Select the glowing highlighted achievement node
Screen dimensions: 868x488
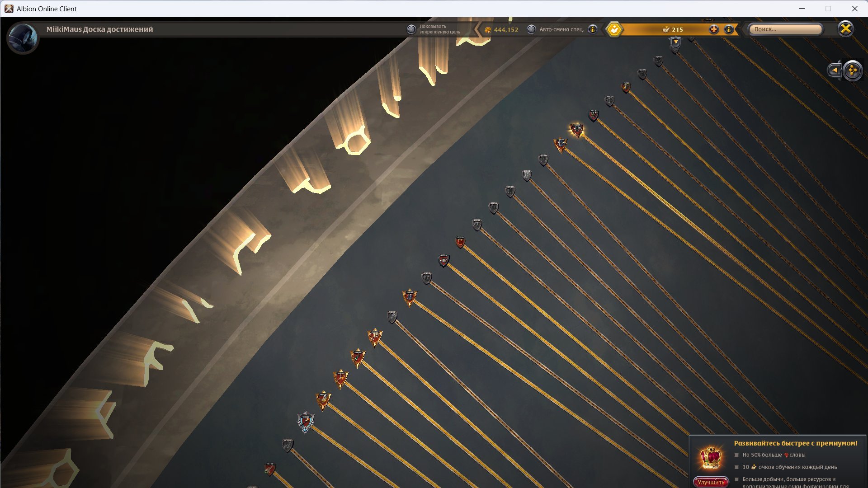point(576,130)
